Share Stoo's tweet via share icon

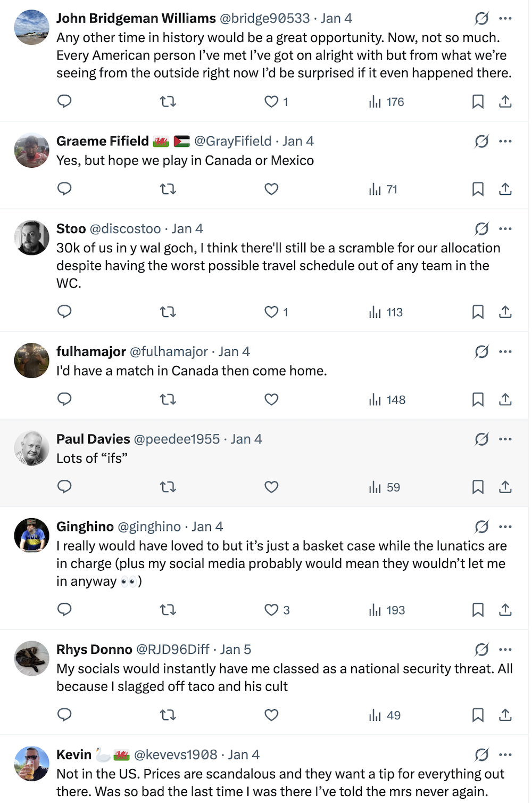[505, 312]
